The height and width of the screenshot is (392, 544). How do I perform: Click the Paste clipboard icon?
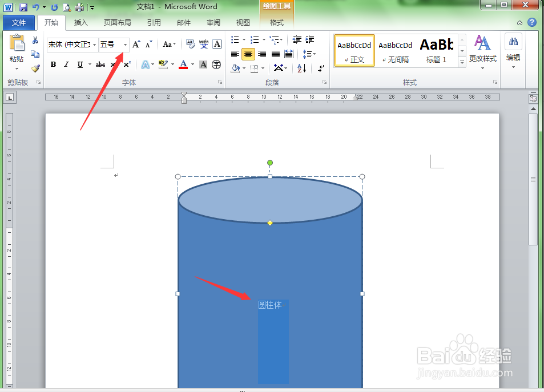point(17,43)
